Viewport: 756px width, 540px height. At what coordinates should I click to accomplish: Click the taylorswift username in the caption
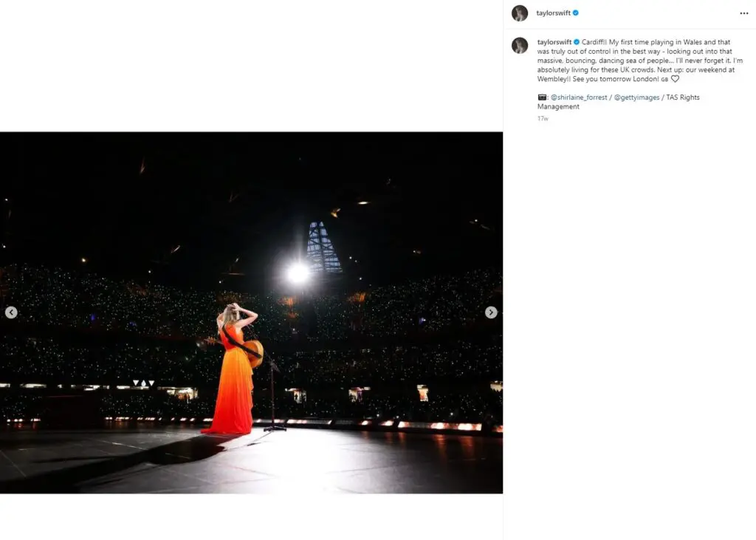tap(554, 42)
